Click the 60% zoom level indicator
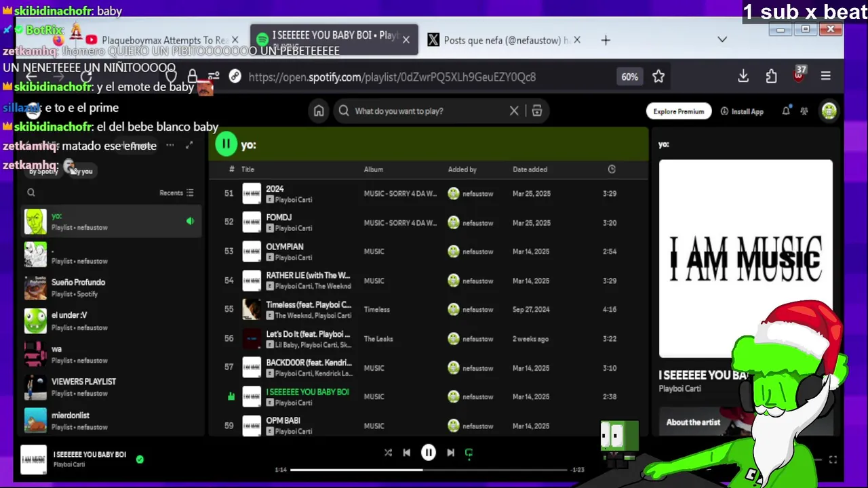The height and width of the screenshot is (488, 868). click(x=629, y=77)
